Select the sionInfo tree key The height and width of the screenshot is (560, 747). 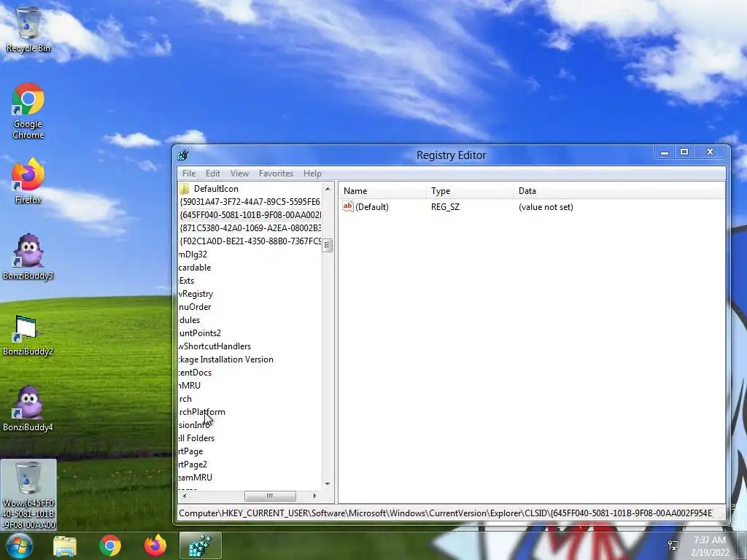(194, 425)
